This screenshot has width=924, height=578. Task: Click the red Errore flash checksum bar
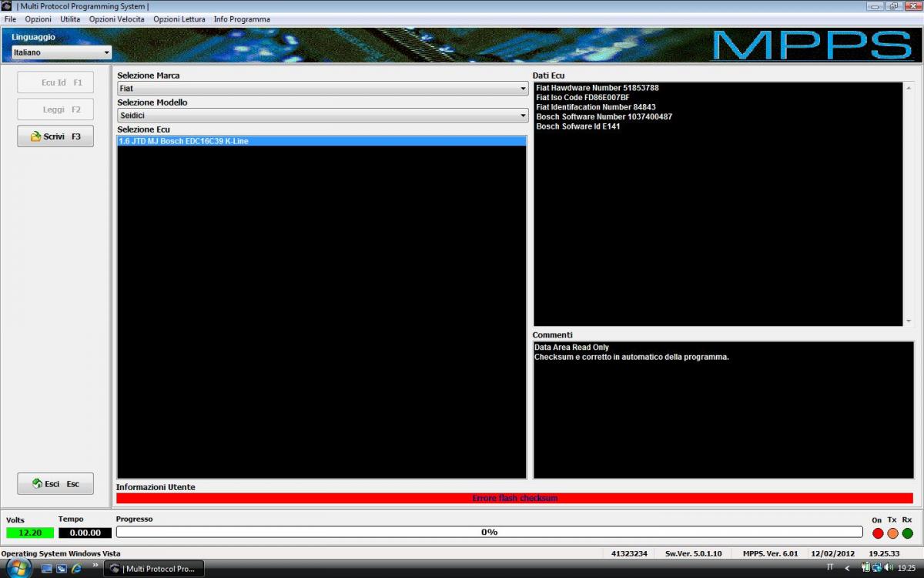click(514, 498)
